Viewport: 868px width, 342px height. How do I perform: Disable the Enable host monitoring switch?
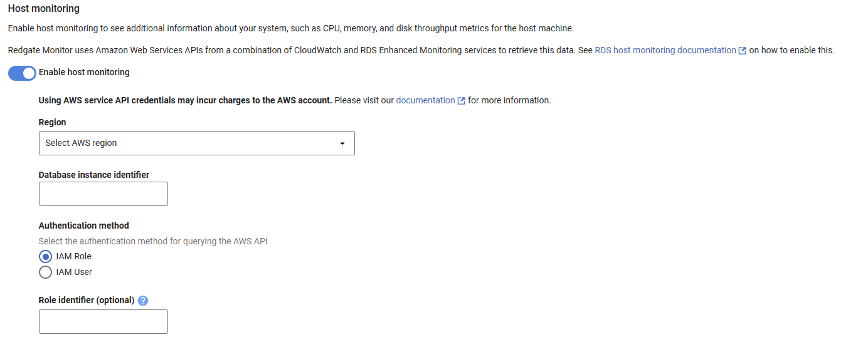[x=22, y=73]
